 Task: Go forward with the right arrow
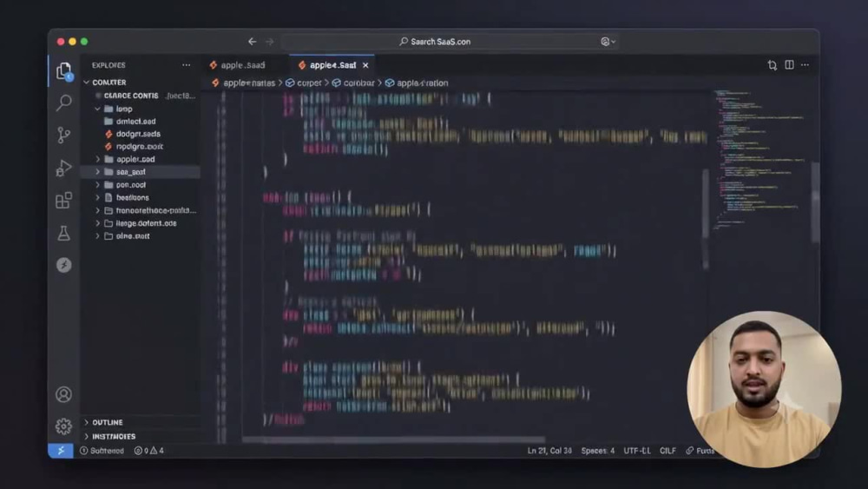tap(270, 42)
